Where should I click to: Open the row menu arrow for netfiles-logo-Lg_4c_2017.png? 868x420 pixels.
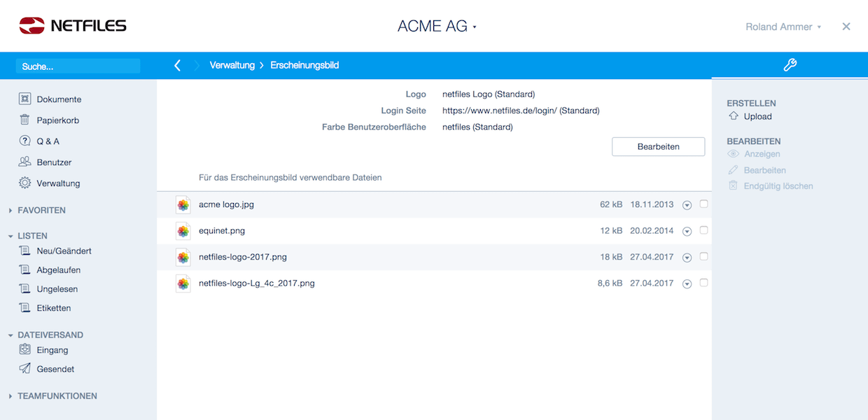coord(687,283)
